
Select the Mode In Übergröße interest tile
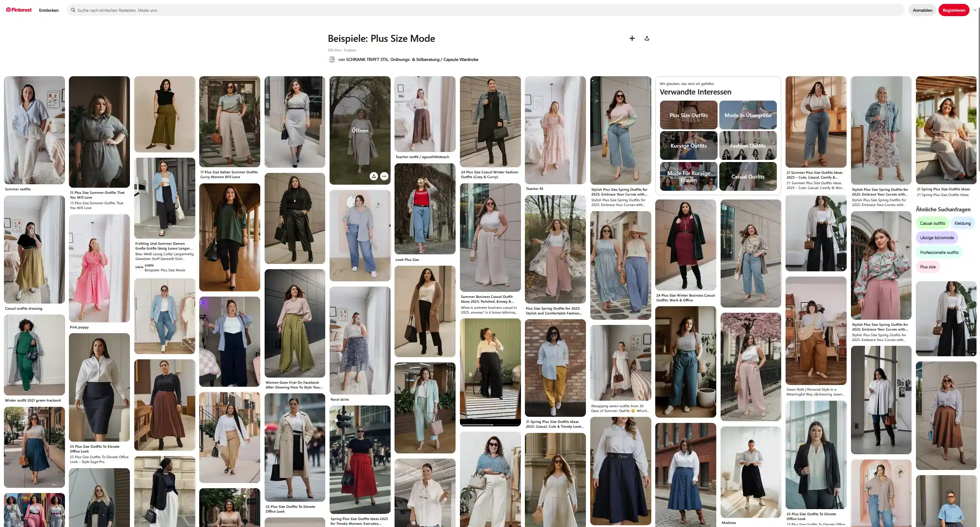tap(748, 115)
